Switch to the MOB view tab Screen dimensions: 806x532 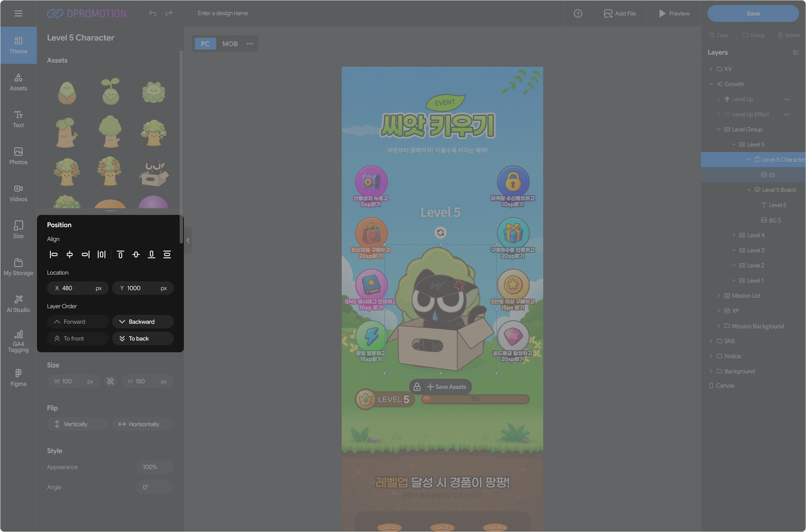pyautogui.click(x=230, y=44)
